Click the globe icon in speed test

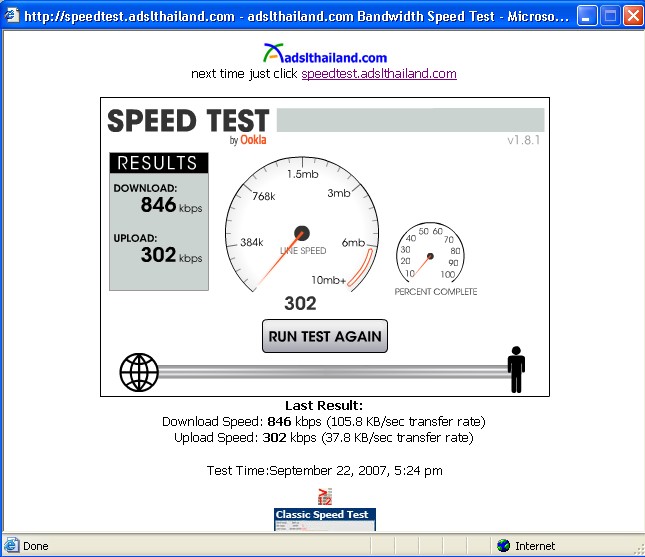coord(139,372)
